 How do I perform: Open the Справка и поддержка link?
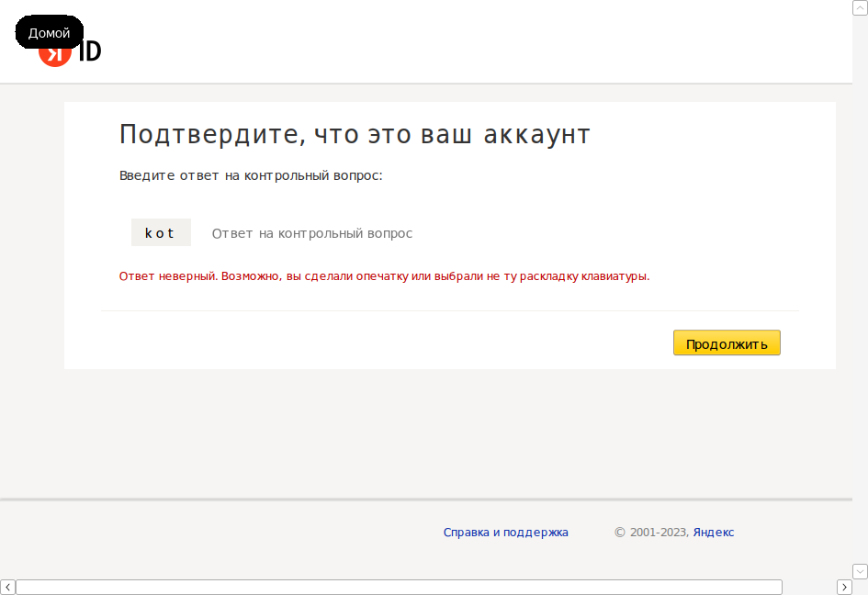pyautogui.click(x=505, y=533)
